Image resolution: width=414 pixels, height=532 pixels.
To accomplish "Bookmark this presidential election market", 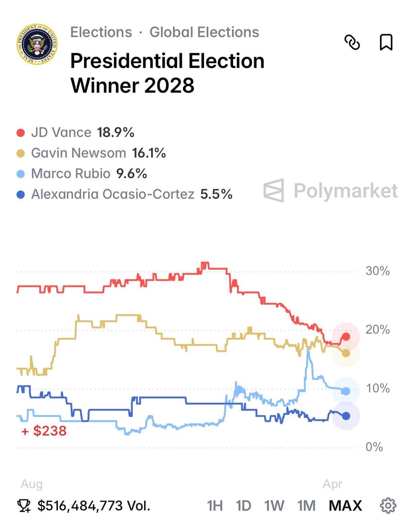I will 386,42.
